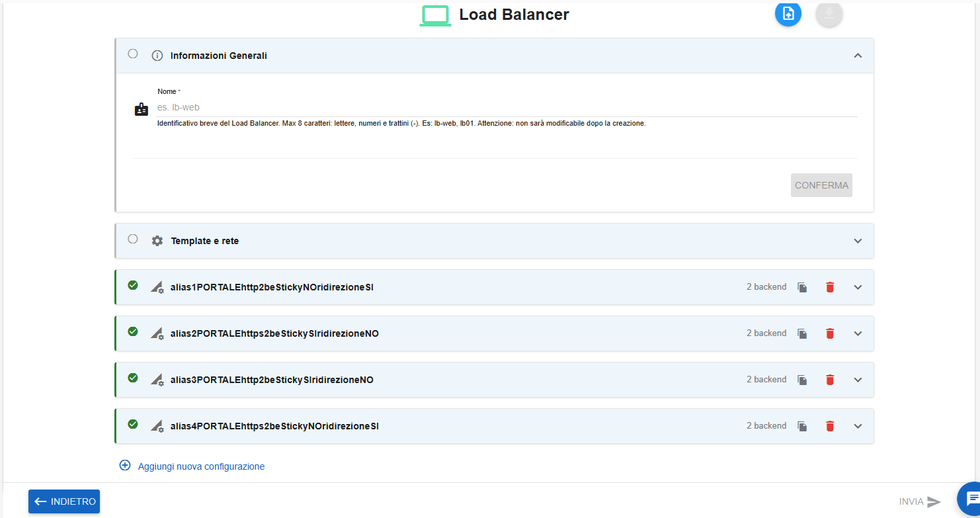Click alias4PORTALEhttps2beStickyNOridirezioneSI title
Viewport: 980px width, 518px height.
pyautogui.click(x=274, y=426)
